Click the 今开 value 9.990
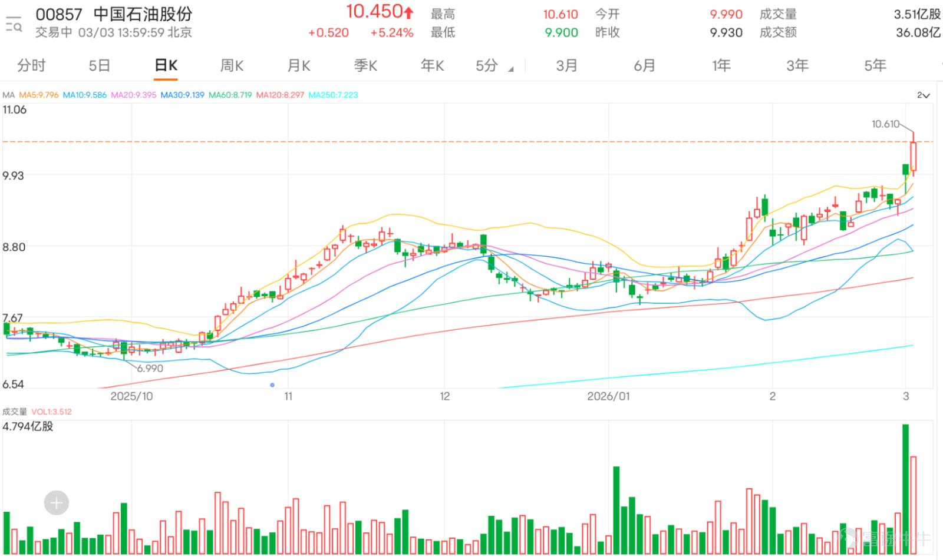This screenshot has width=943, height=560. [726, 14]
